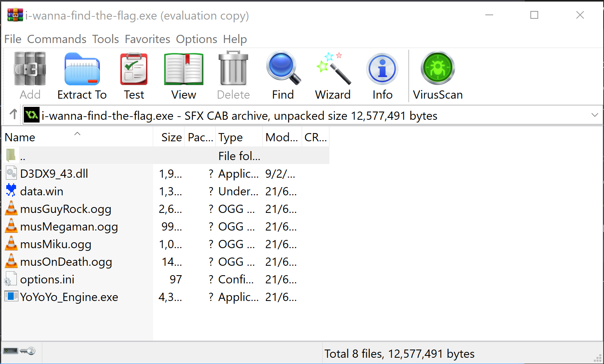Screen dimensions: 604x364
Task: Select the musMiku.ogg file
Action: tap(56, 244)
